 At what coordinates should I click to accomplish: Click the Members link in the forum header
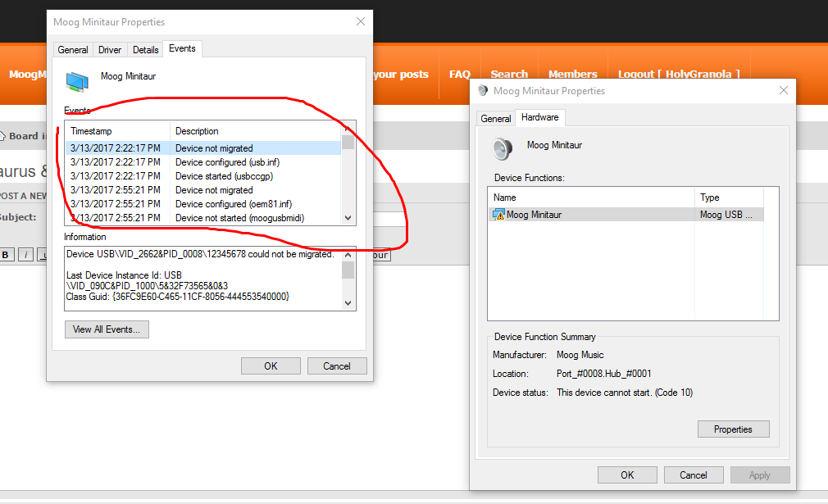pos(572,75)
